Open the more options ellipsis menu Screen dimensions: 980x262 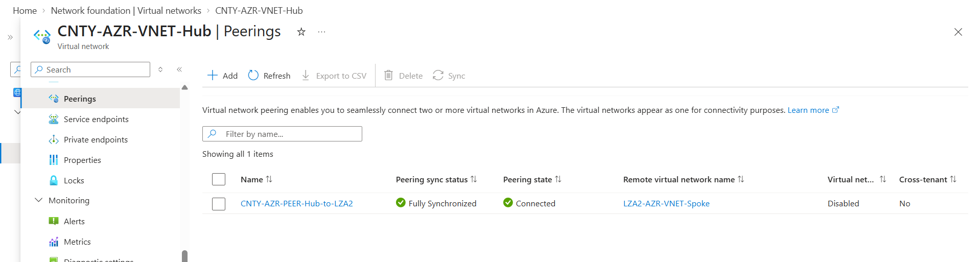(321, 32)
